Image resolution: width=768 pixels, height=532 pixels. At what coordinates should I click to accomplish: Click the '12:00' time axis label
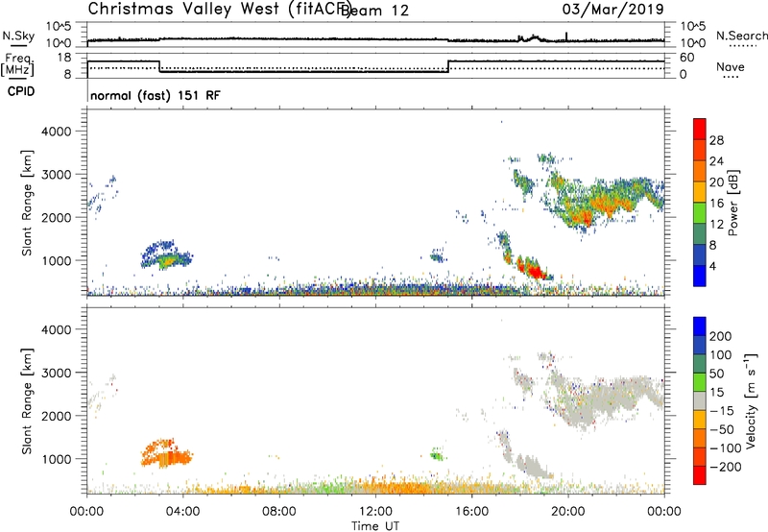(375, 512)
